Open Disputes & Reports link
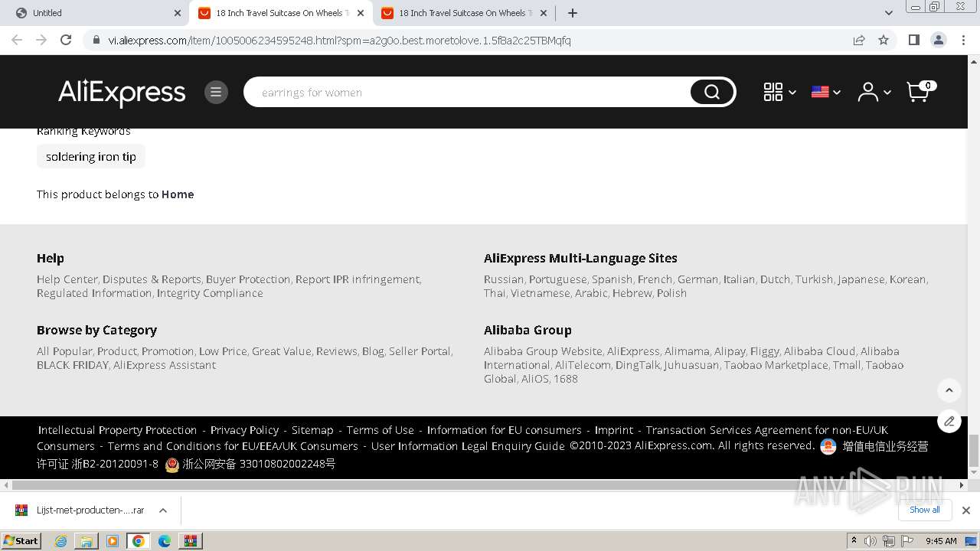Screen dimensions: 980x551 click(x=152, y=279)
